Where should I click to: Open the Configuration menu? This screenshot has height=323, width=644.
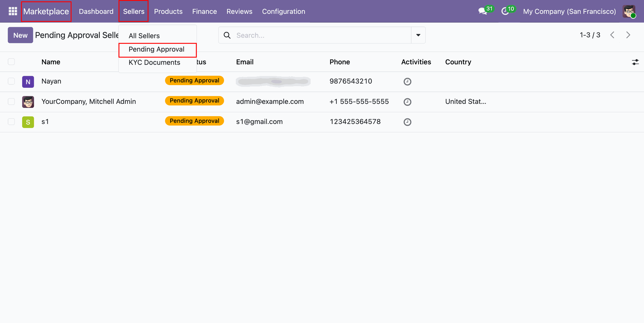pos(283,11)
